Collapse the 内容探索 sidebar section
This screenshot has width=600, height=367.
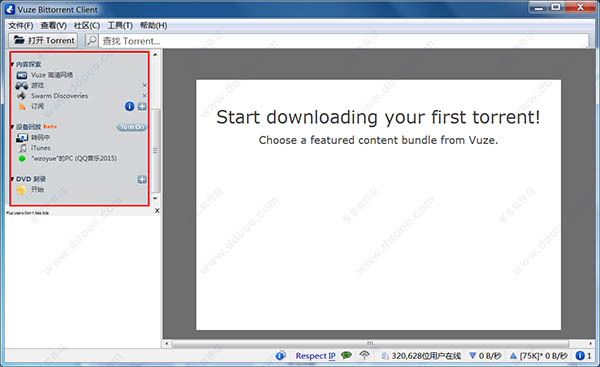12,64
